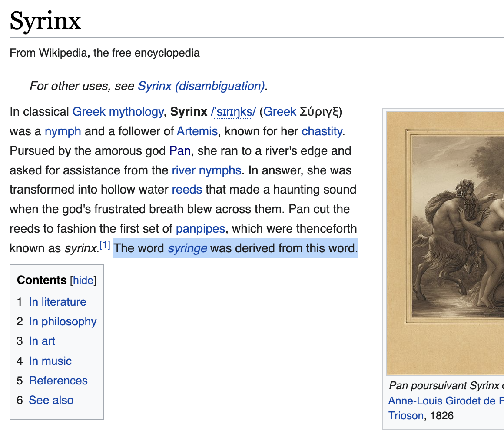Jump to section 3 In art
The image size is (504, 441).
(x=42, y=341)
